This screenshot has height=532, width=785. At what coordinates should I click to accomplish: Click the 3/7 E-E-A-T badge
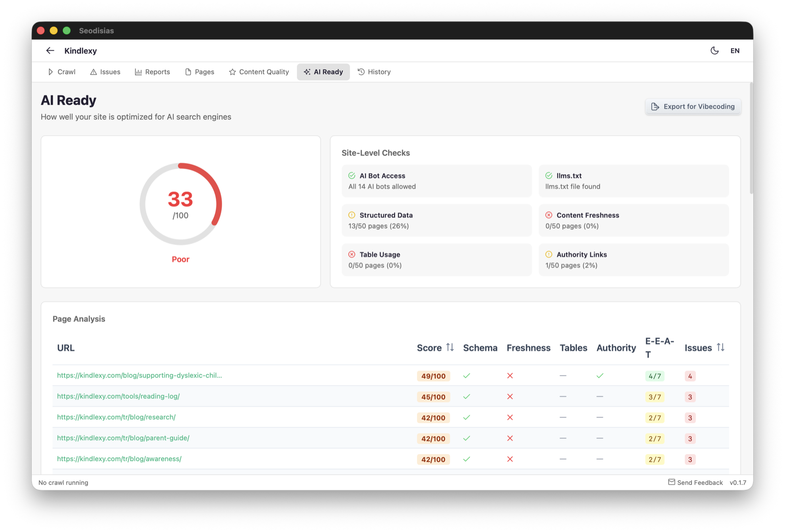click(x=654, y=397)
